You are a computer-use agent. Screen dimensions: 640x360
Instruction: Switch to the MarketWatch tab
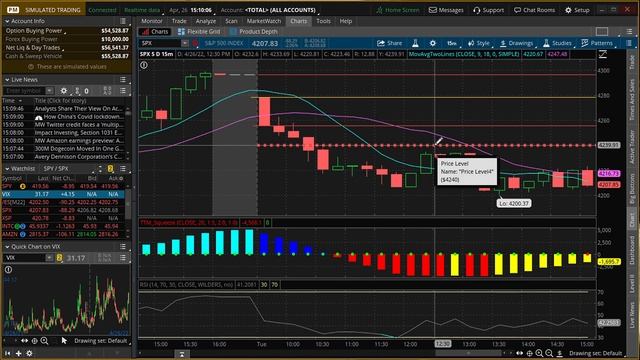click(x=264, y=21)
